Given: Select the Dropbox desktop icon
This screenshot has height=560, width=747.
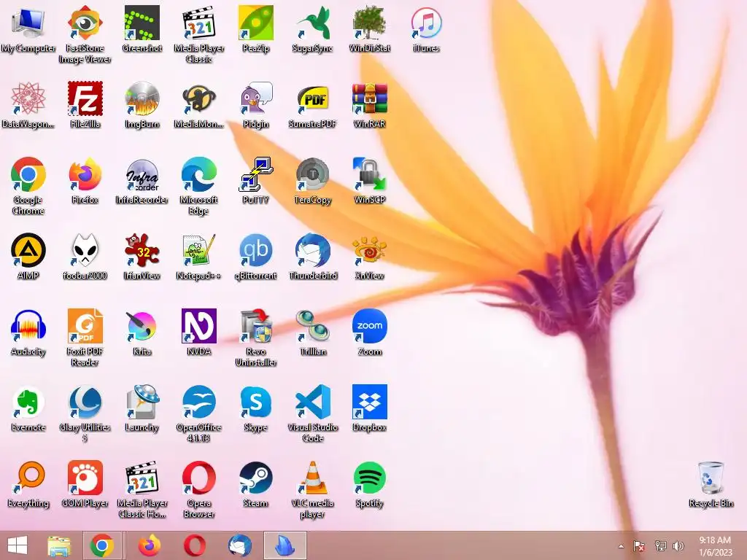Looking at the screenshot, I should coord(370,402).
